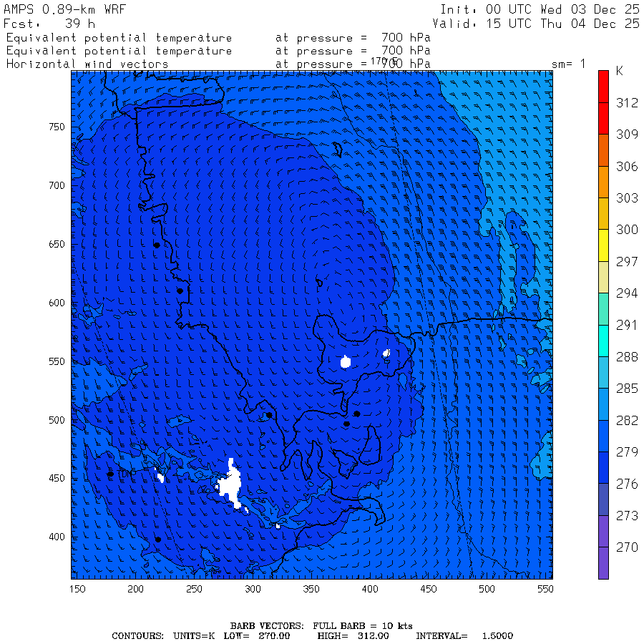Select the cyan 288–291 K colorbar segment

tap(603, 341)
